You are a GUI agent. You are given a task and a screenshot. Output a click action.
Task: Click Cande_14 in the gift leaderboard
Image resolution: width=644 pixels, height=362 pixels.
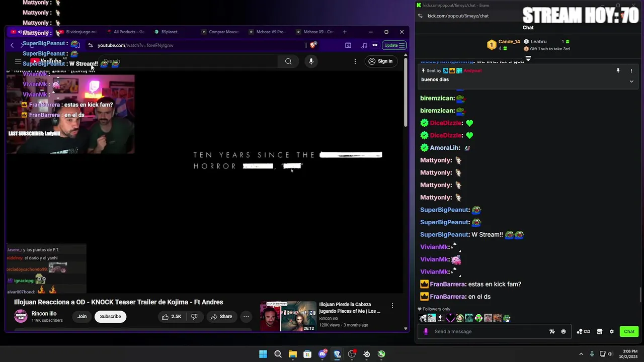(x=509, y=42)
